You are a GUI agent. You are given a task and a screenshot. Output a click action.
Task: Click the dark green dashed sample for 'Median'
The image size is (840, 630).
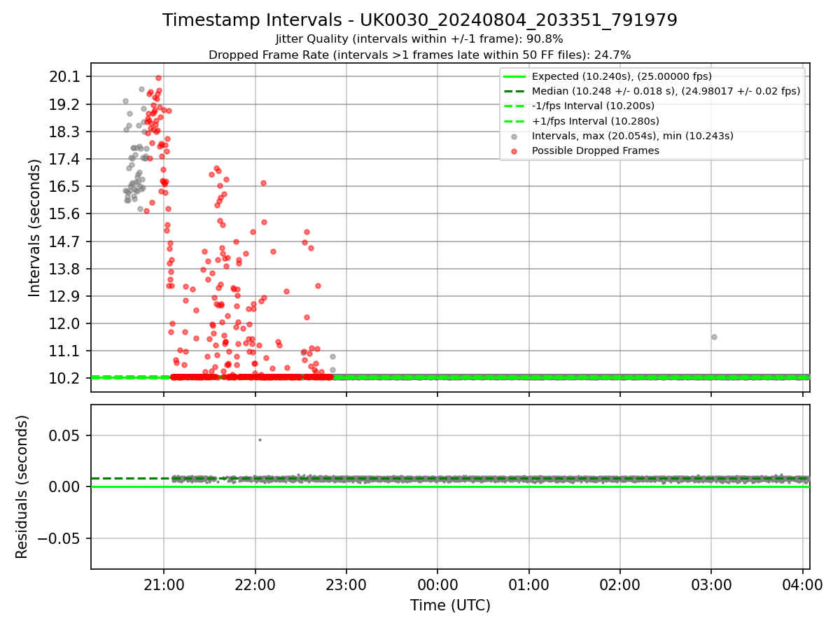[x=514, y=91]
